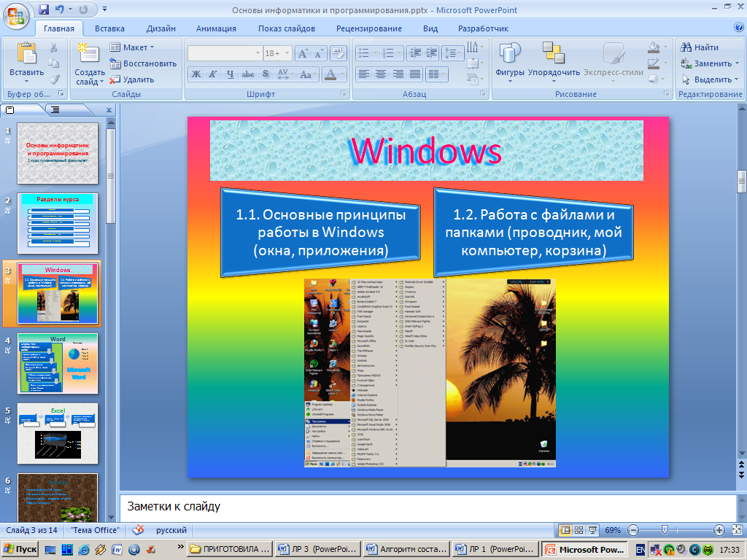Viewport: 747px width, 560px height.
Task: Toggle text shadow S formatting
Action: click(266, 74)
